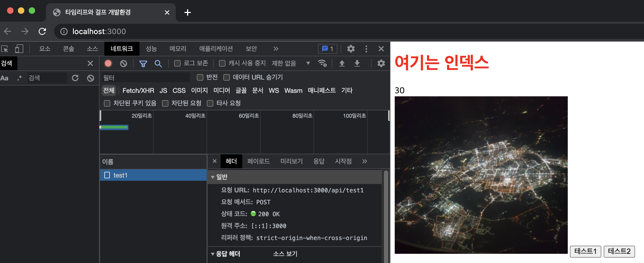The height and width of the screenshot is (263, 644).
Task: Toggle the network filter funnel icon
Action: click(143, 64)
